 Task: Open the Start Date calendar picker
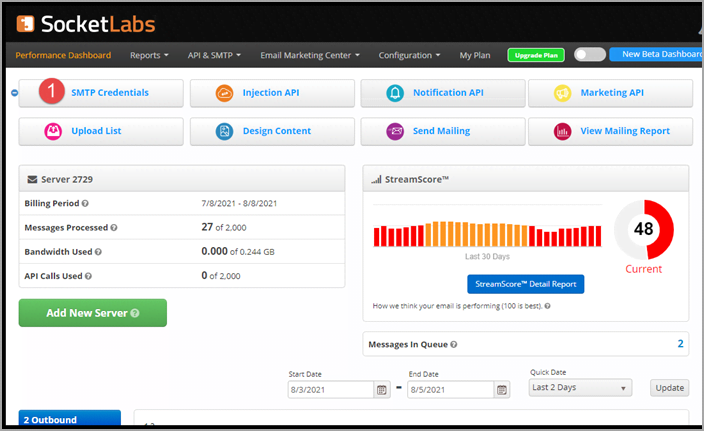pyautogui.click(x=382, y=390)
